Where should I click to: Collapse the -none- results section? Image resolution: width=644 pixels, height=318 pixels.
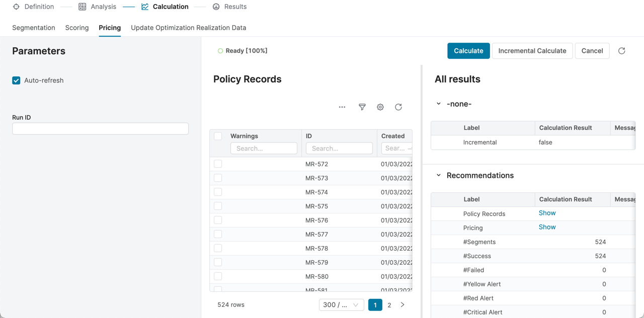439,104
